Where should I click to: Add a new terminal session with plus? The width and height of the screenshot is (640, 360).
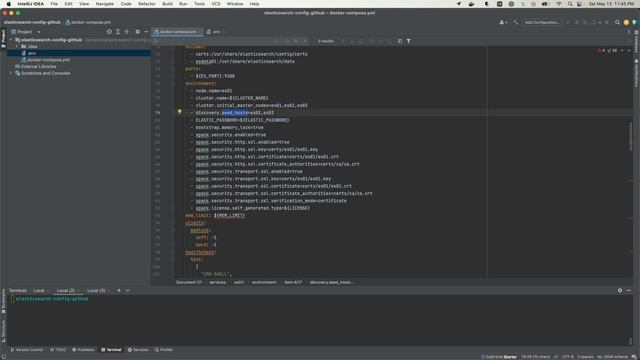(119, 291)
